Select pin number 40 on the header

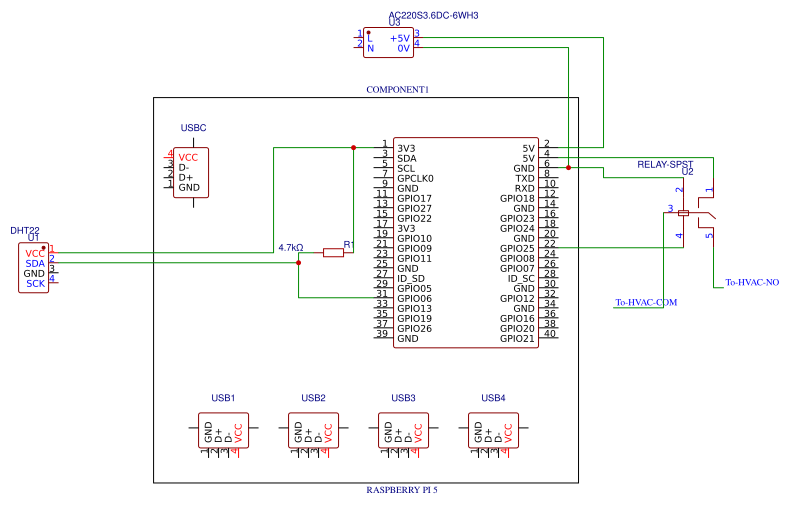(550, 334)
